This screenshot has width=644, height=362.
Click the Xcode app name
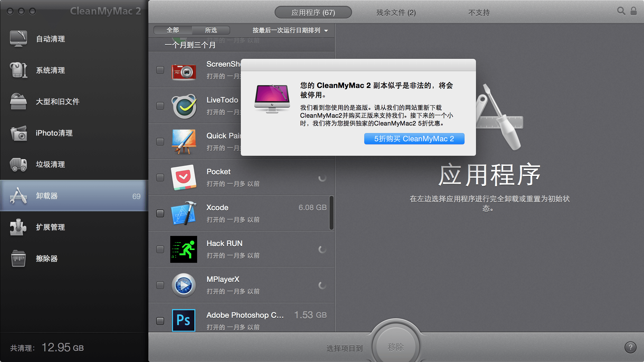click(x=217, y=208)
